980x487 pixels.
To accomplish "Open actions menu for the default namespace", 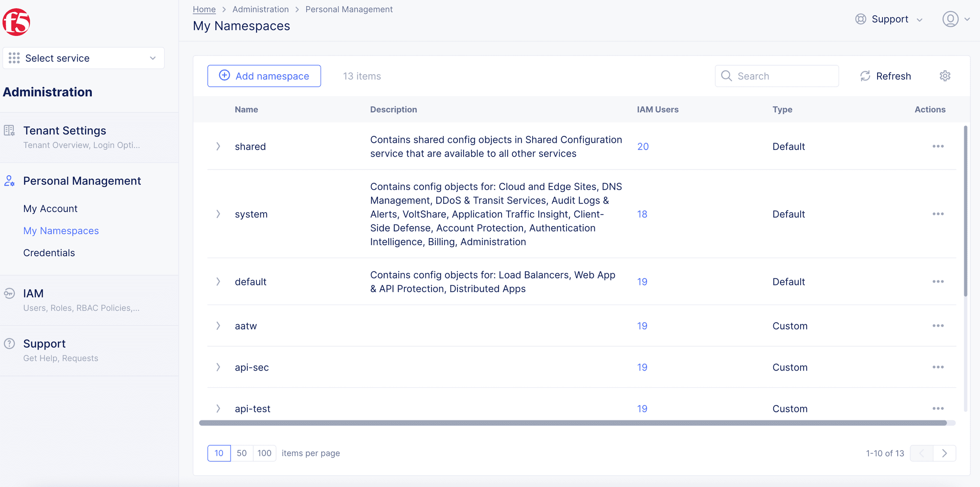I will point(938,282).
